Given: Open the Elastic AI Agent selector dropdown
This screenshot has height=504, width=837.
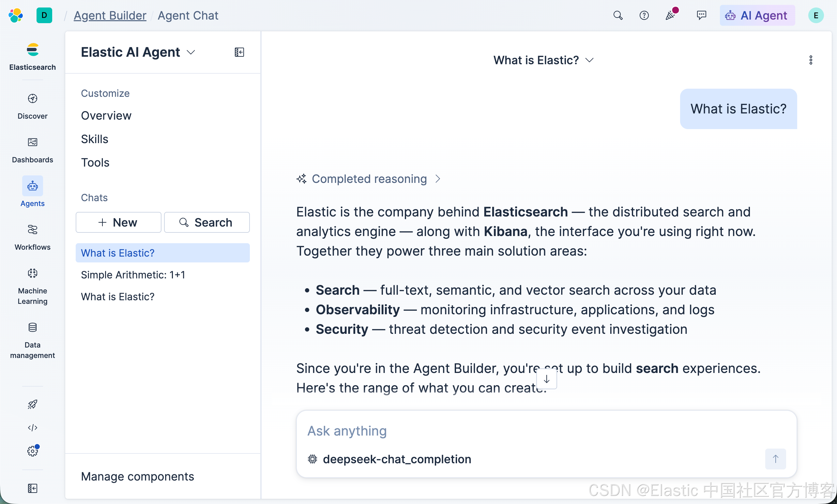Looking at the screenshot, I should point(138,52).
